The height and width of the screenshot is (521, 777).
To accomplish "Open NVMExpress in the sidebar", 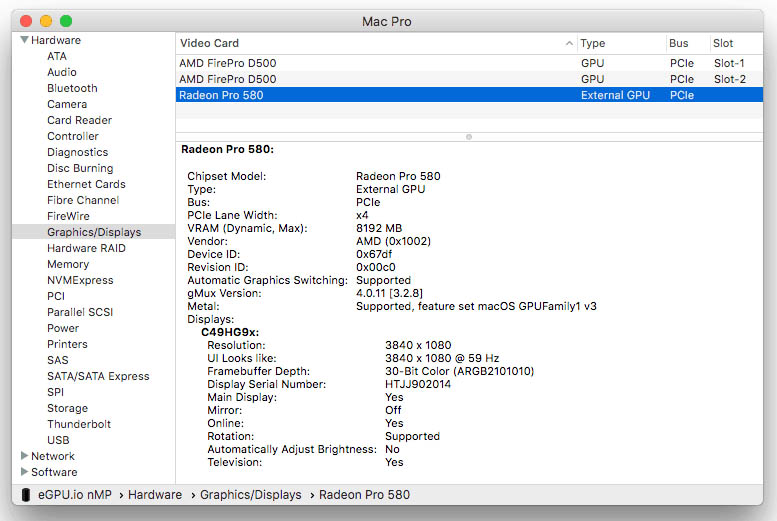I will point(80,280).
